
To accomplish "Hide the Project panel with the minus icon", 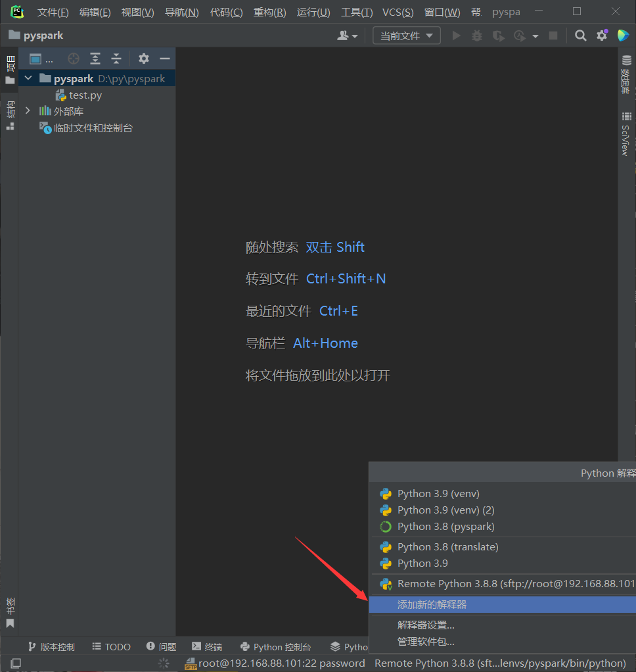I will (x=165, y=59).
